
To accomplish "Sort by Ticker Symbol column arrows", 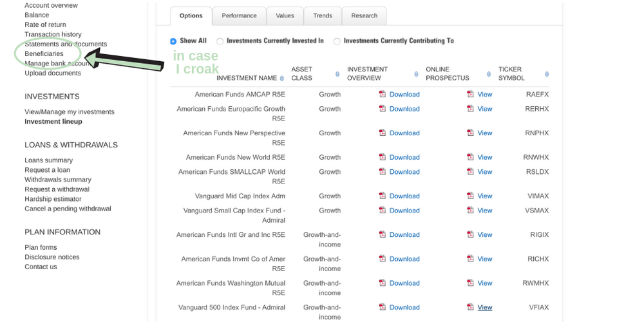I will click(547, 74).
